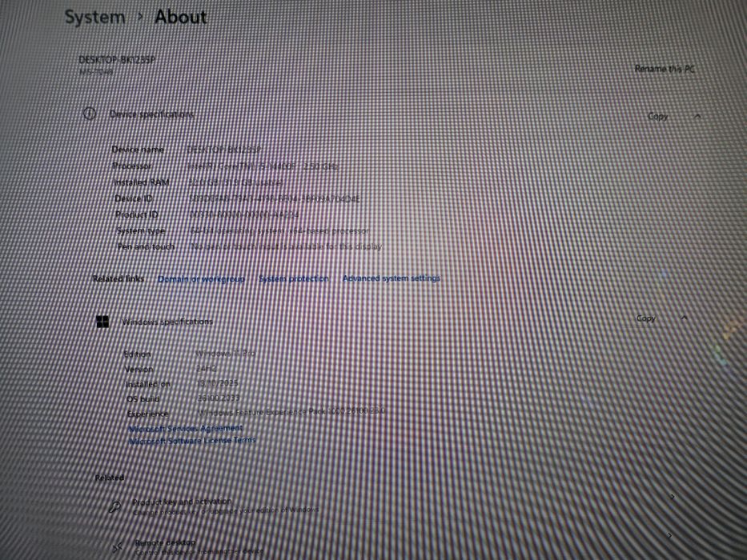Click the Device specifications info icon
The width and height of the screenshot is (747, 560).
click(89, 114)
